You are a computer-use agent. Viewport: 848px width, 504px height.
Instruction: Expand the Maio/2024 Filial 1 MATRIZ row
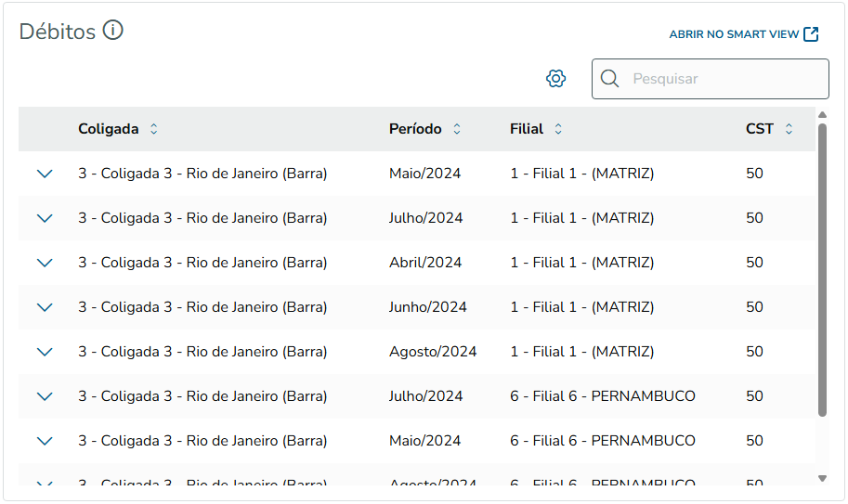coord(45,174)
